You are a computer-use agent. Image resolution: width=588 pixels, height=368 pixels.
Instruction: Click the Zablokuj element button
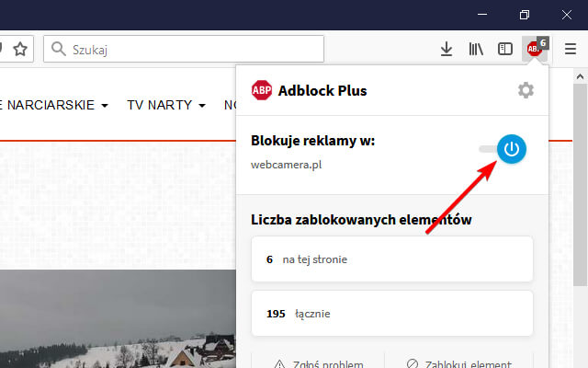[x=459, y=362]
